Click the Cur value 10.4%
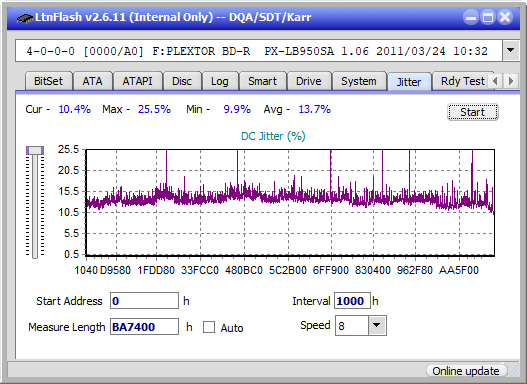The image size is (527, 384). [75, 109]
